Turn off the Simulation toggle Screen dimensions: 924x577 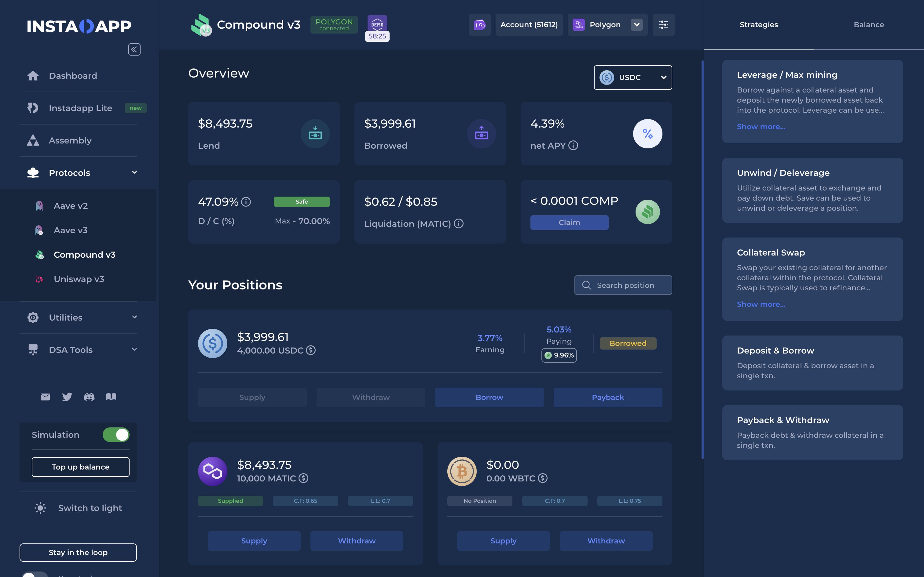[116, 435]
